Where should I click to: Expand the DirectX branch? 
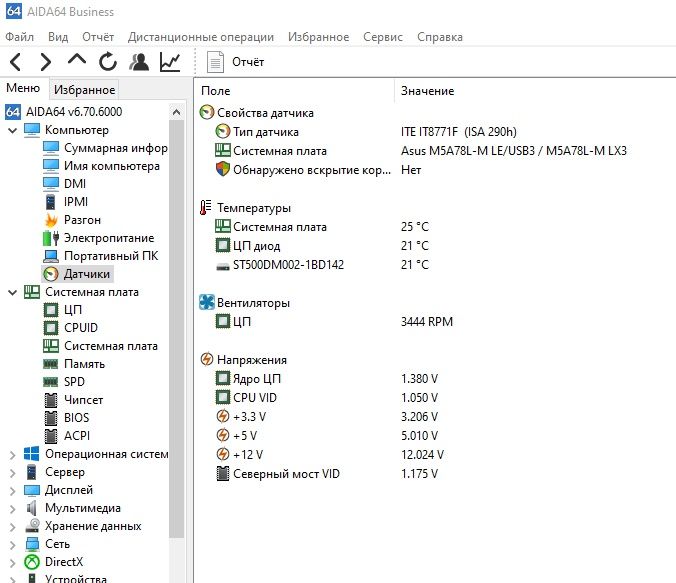(x=13, y=563)
